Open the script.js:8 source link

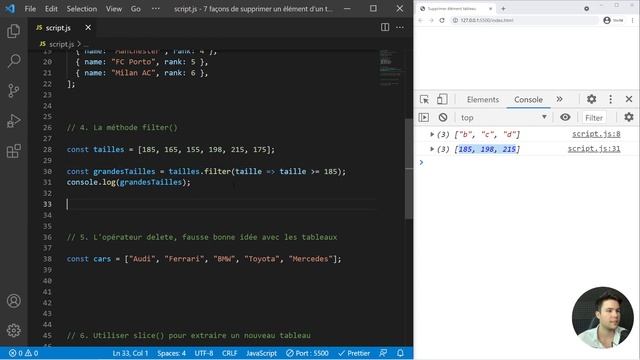[x=596, y=134]
